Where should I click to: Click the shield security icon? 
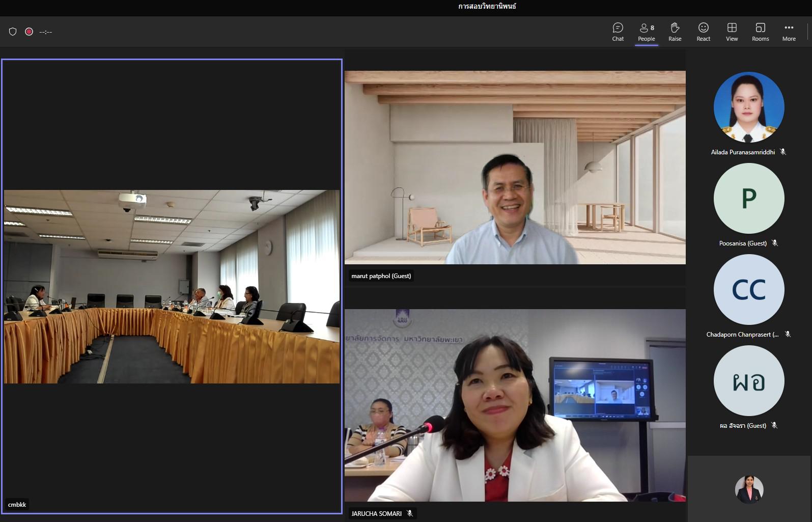click(13, 32)
